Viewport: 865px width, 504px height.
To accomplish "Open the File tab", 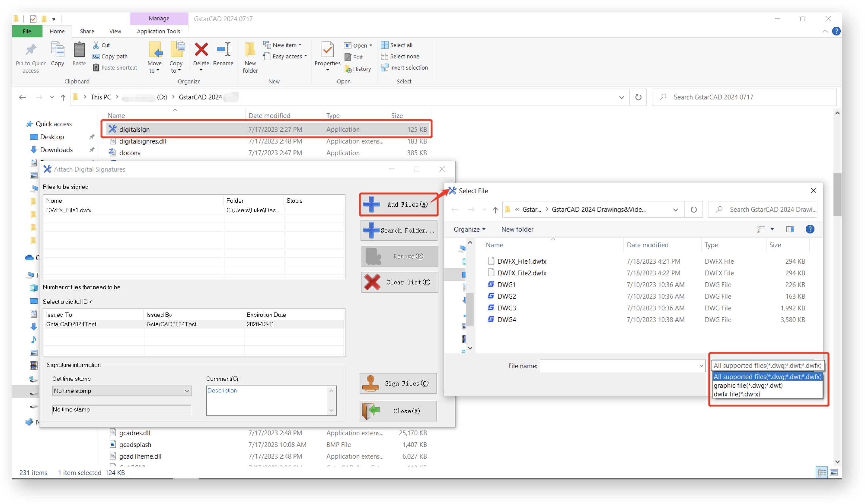I will [x=27, y=31].
